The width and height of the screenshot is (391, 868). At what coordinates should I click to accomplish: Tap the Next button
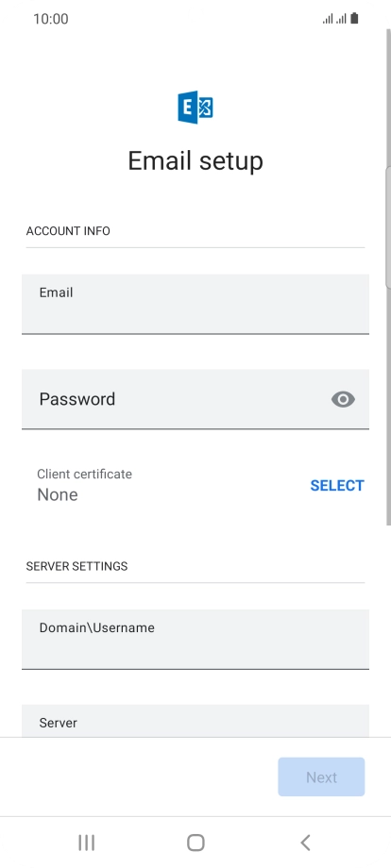pos(321,776)
